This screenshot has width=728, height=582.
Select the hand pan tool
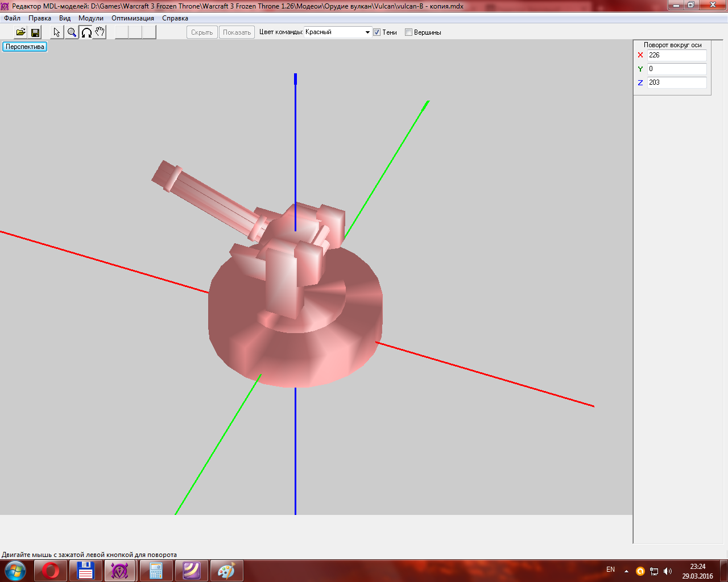(100, 32)
